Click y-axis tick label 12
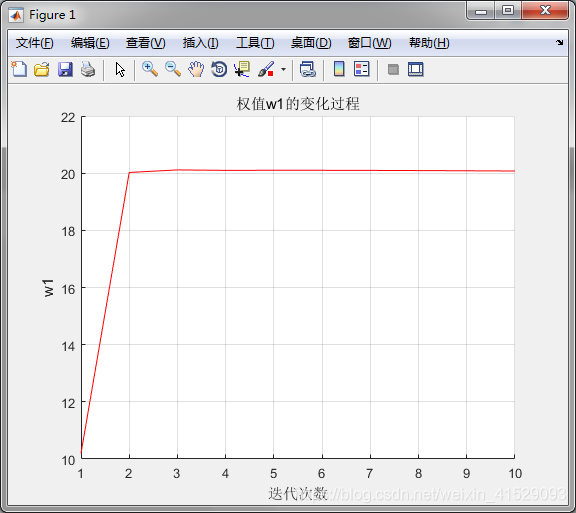 click(68, 403)
